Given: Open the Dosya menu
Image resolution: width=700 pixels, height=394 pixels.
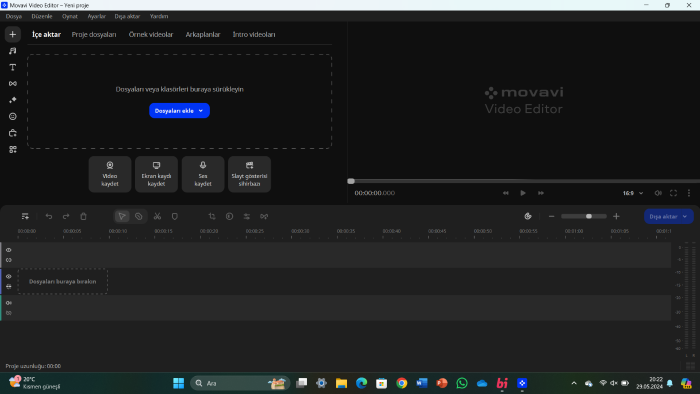Looking at the screenshot, I should click(x=14, y=16).
